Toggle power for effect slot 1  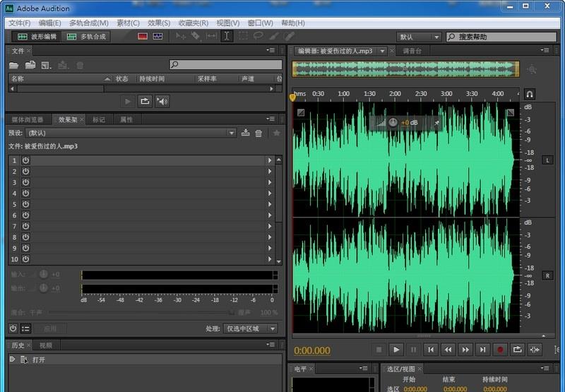[x=25, y=160]
